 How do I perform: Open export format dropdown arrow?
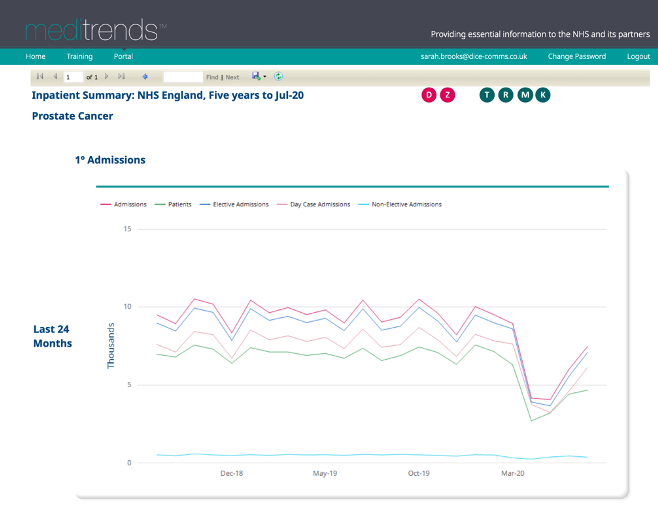[265, 77]
